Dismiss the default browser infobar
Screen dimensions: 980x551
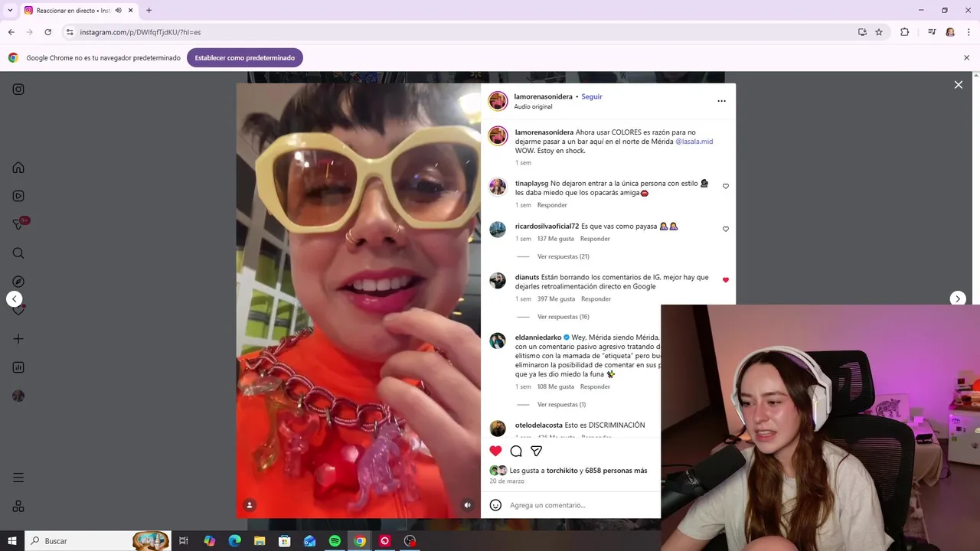click(966, 57)
